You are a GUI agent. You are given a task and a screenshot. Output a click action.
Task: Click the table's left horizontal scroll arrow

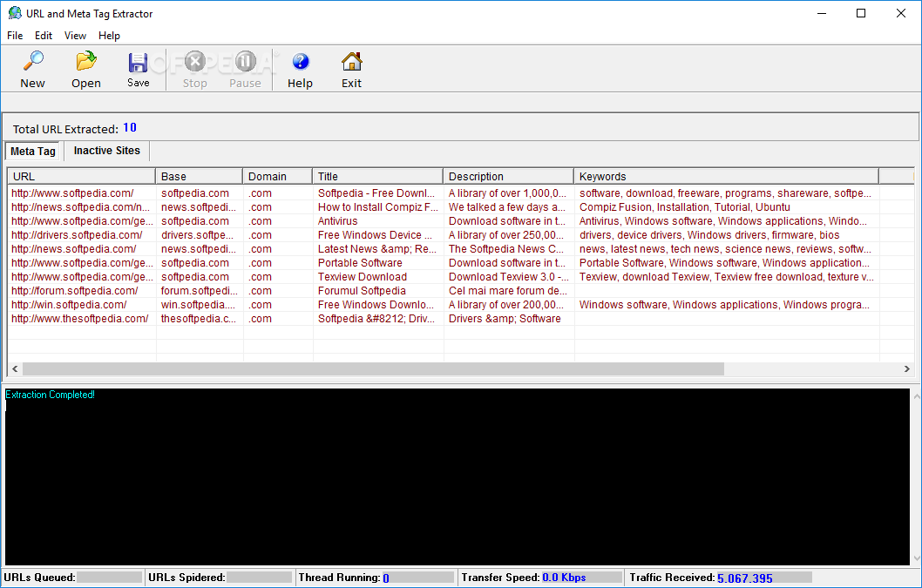coord(16,368)
